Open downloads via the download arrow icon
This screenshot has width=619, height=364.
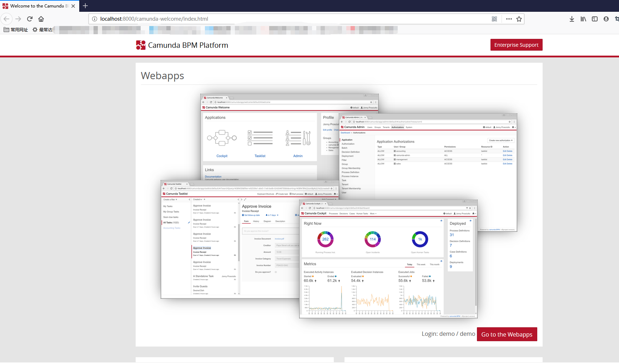(572, 19)
